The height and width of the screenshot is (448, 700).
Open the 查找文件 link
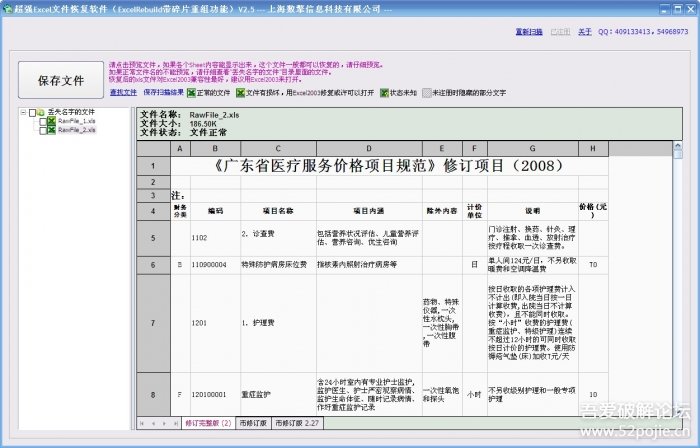tap(123, 92)
